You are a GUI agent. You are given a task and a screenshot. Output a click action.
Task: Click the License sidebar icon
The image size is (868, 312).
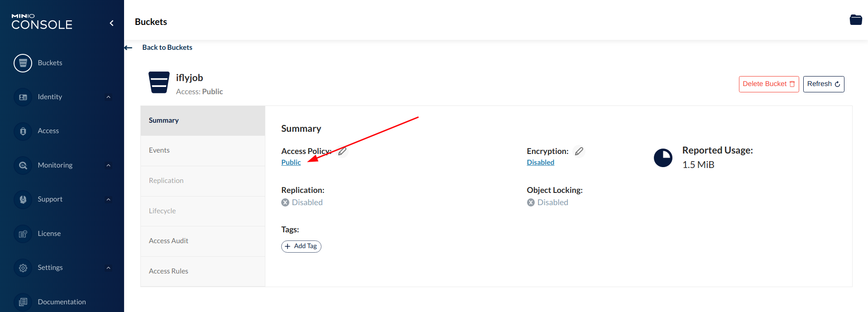(x=23, y=234)
